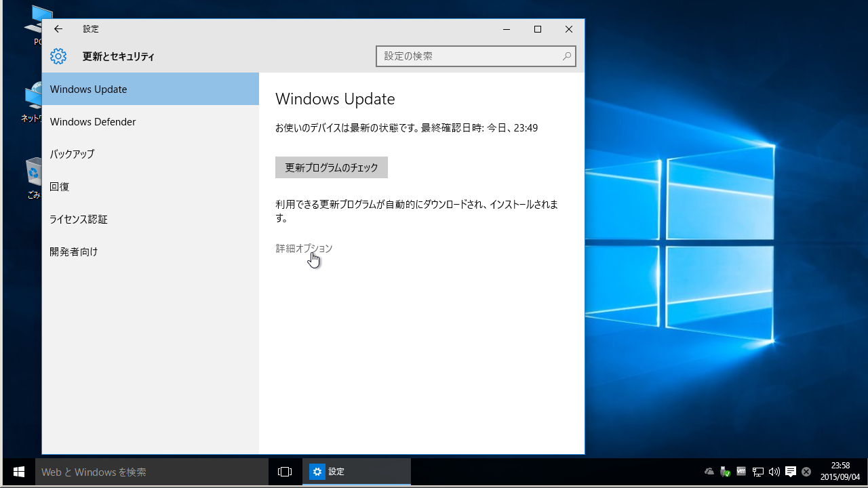
Task: Click the Web と Windows を検索 taskbar box
Action: 152,472
